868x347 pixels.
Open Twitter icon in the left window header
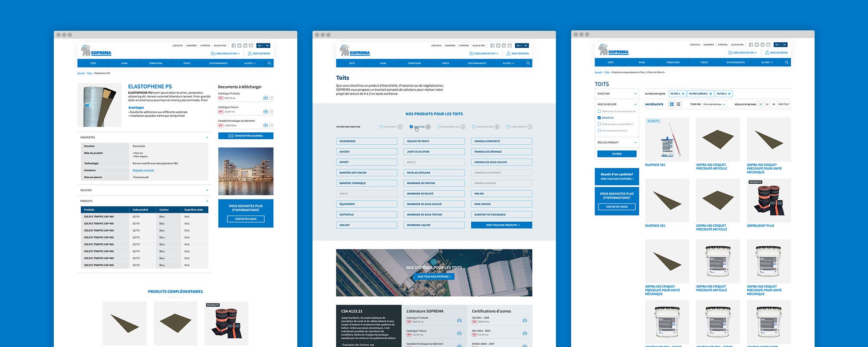tap(239, 46)
